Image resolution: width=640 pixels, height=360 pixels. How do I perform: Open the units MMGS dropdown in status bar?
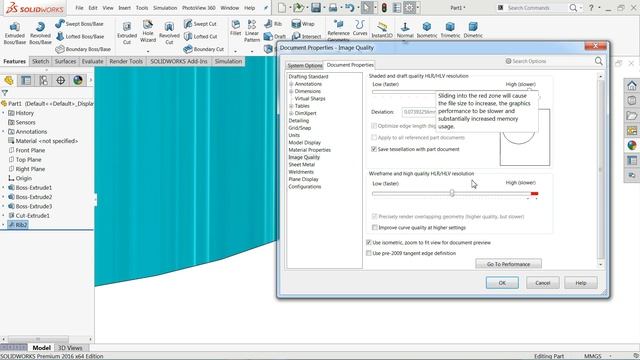coord(610,356)
